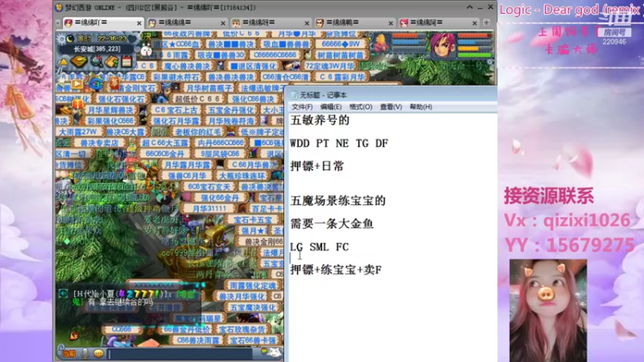Click the '月华31111' stall sign

tap(209, 208)
